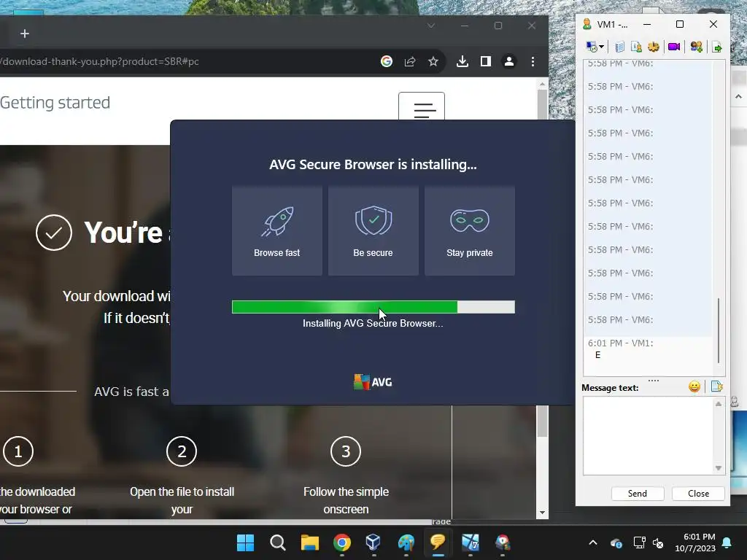Open the emoji smiley picker above message box

point(694,386)
